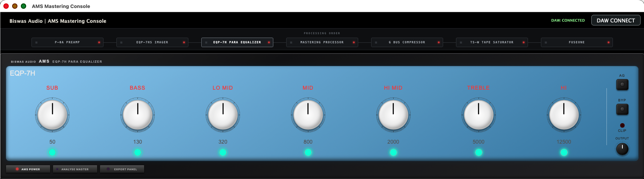Click the LO MID frequency value 320

223,142
